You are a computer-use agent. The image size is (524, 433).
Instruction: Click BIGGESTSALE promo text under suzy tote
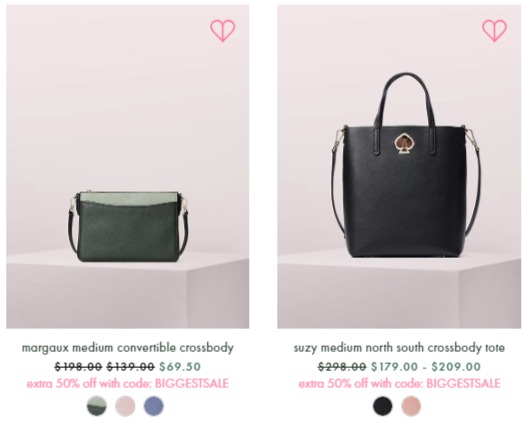(463, 383)
